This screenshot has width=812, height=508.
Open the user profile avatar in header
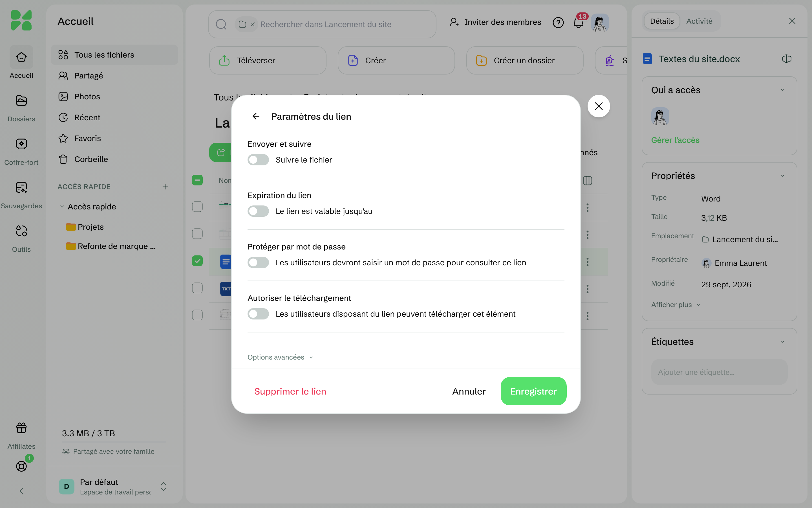tap(600, 23)
